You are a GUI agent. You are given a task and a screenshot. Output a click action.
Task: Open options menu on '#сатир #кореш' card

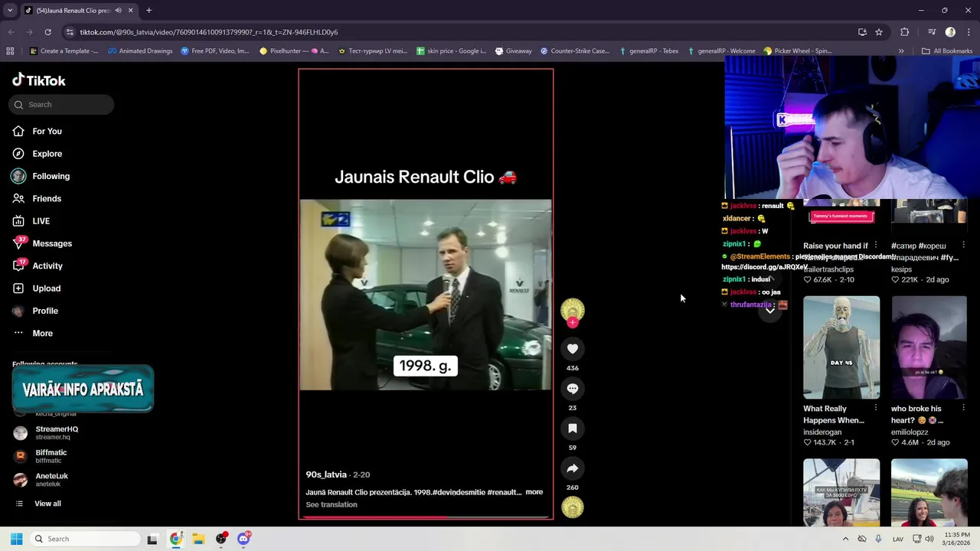click(963, 246)
